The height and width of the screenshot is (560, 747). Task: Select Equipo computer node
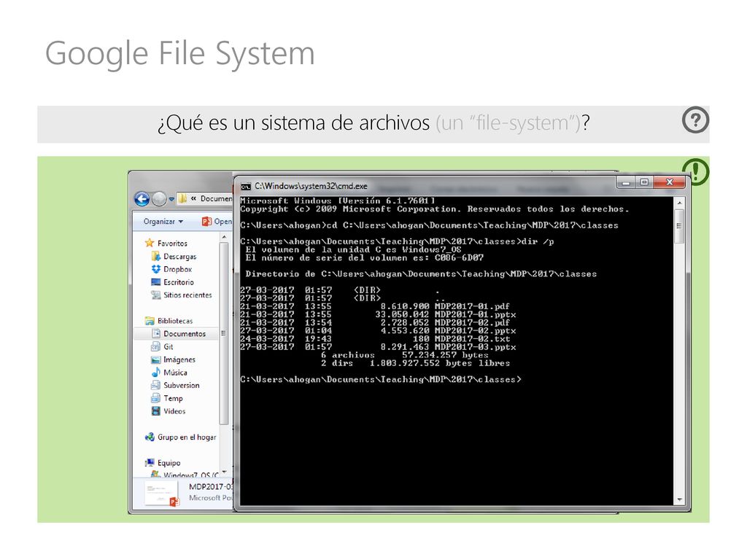point(169,462)
